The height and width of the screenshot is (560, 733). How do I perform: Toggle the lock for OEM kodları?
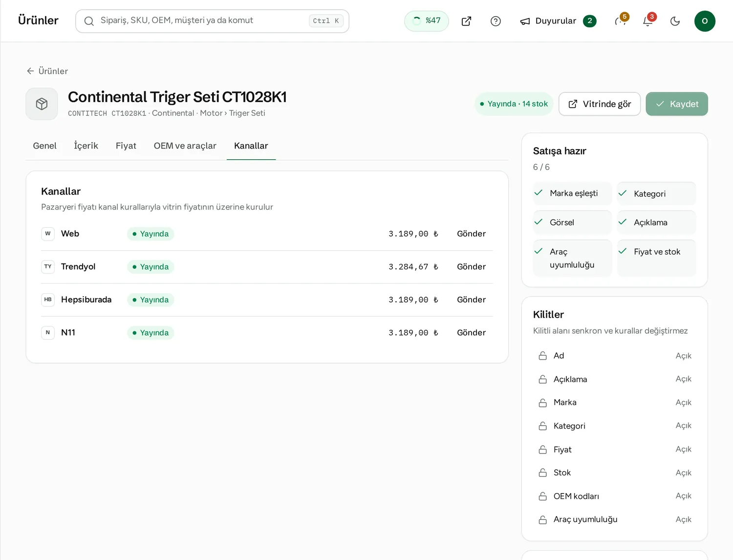click(x=615, y=496)
